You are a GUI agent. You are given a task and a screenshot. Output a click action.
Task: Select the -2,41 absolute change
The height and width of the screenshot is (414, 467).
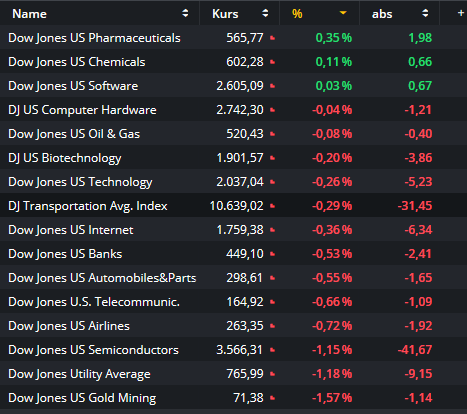coord(418,254)
